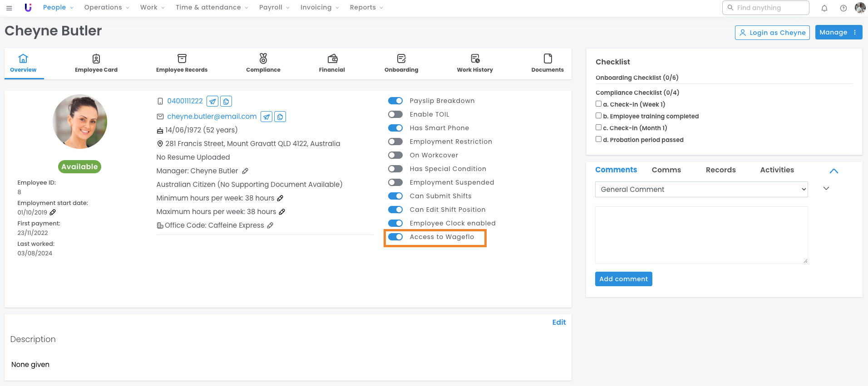This screenshot has height=386, width=868.
Task: Edit the Office Code pencil icon
Action: point(270,225)
